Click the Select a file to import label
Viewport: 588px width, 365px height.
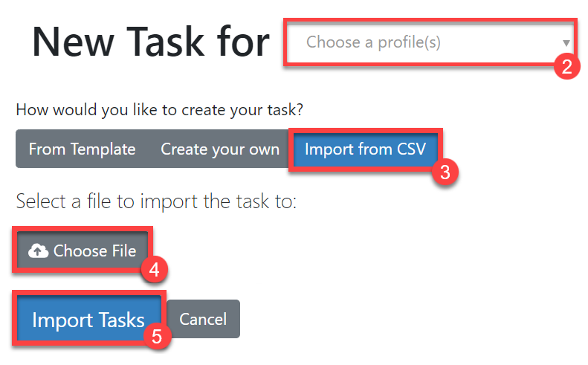point(156,201)
